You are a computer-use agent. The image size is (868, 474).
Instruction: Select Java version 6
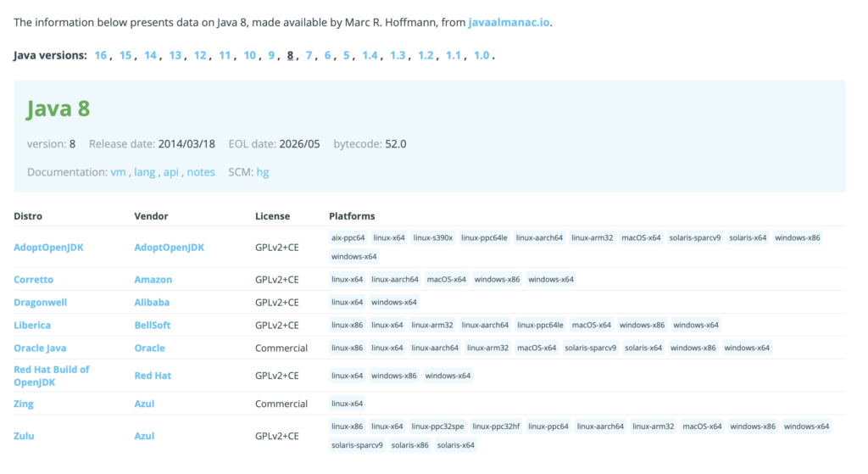328,55
